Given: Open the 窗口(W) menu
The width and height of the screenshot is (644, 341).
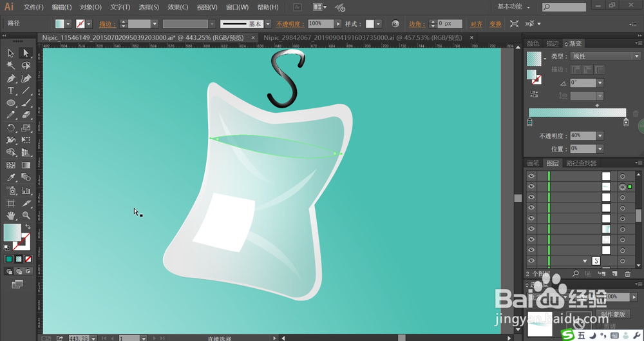Looking at the screenshot, I should pos(237,7).
